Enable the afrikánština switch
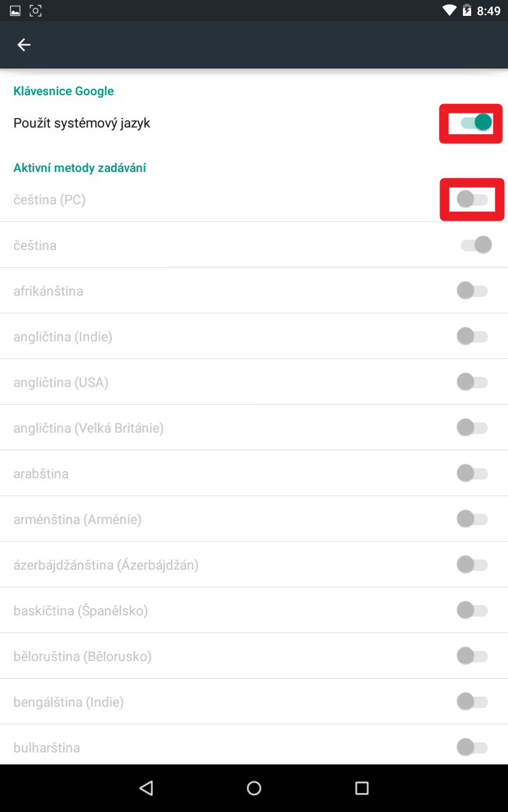Screen dimensions: 508x812 [472, 291]
